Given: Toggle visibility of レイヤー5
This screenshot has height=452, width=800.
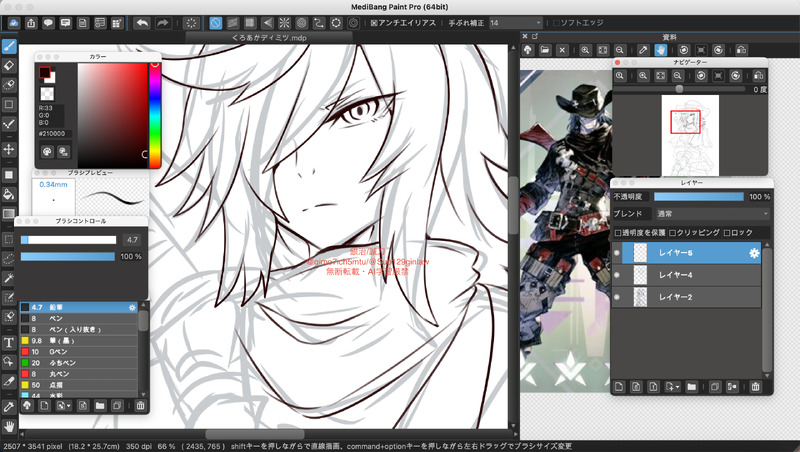Looking at the screenshot, I should [x=617, y=253].
